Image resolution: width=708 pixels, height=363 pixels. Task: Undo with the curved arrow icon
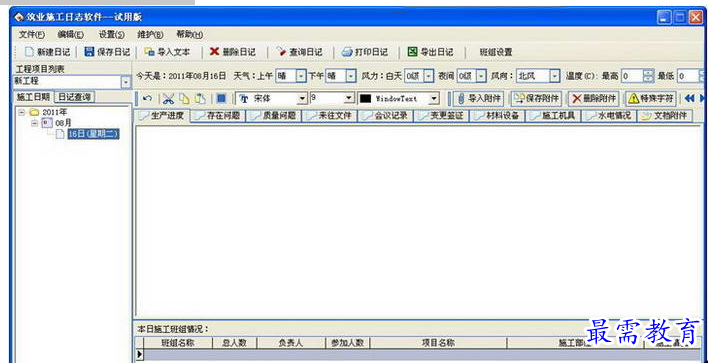point(147,98)
